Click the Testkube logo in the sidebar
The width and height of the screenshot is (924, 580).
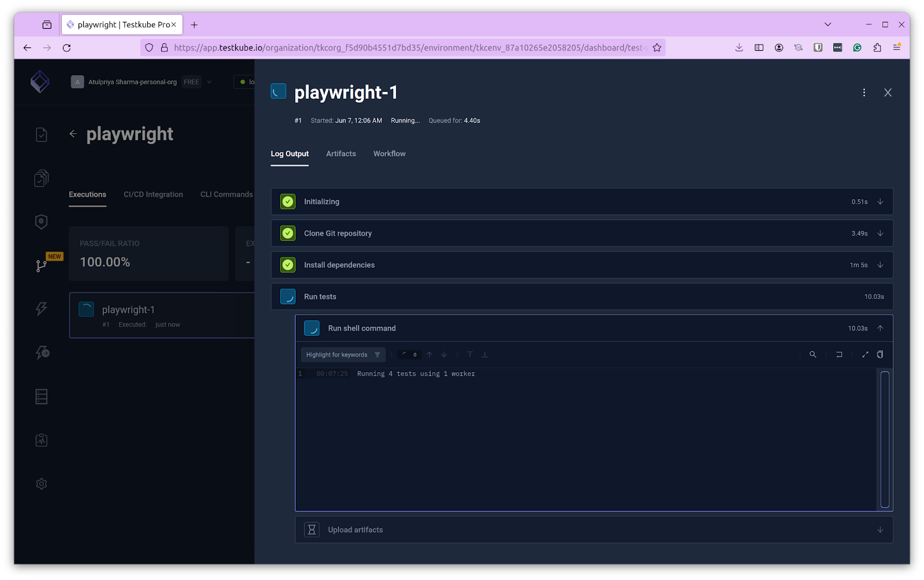(40, 81)
